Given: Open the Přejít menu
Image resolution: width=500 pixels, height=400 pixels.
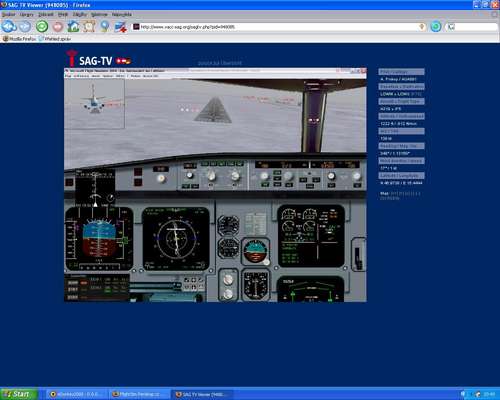Looking at the screenshot, I should click(63, 14).
